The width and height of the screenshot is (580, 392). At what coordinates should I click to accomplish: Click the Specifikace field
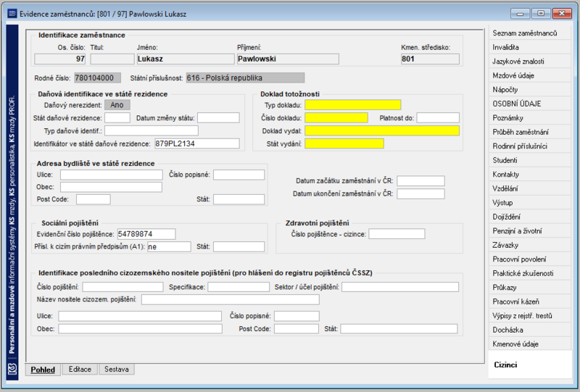(x=239, y=287)
